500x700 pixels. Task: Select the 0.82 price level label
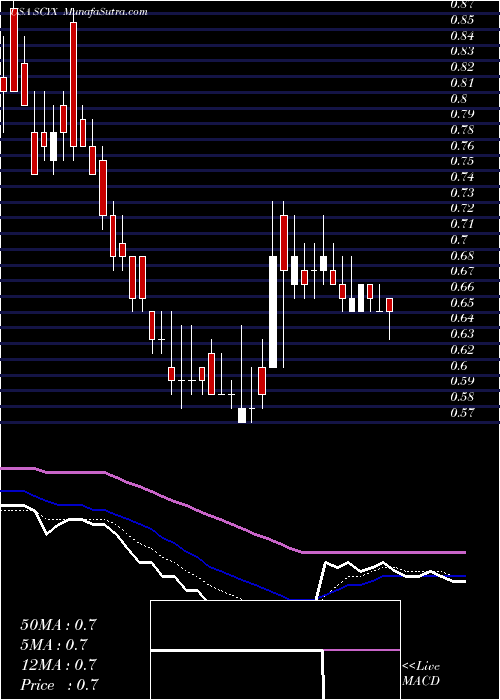click(x=461, y=67)
